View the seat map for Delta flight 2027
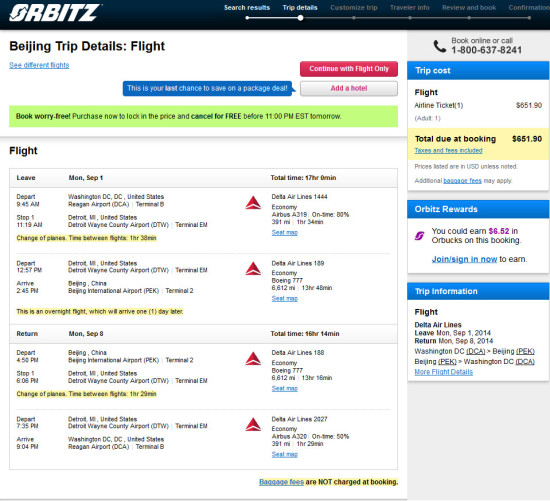 [x=284, y=454]
